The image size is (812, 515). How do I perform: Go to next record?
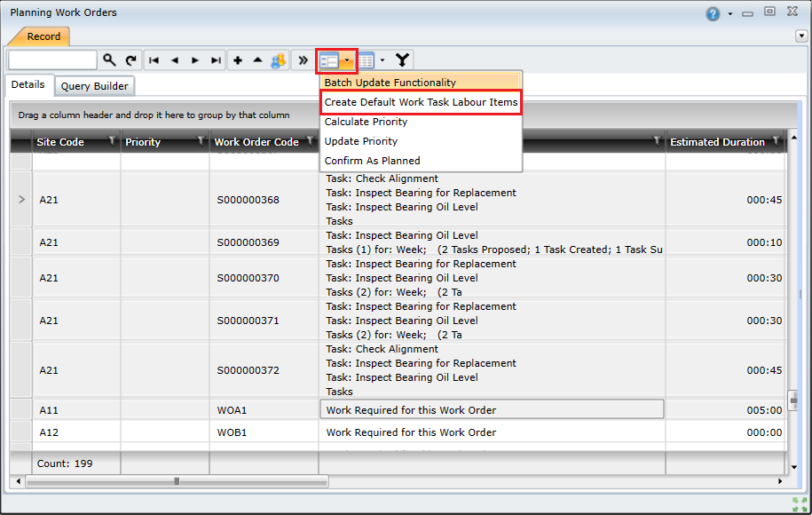[195, 60]
